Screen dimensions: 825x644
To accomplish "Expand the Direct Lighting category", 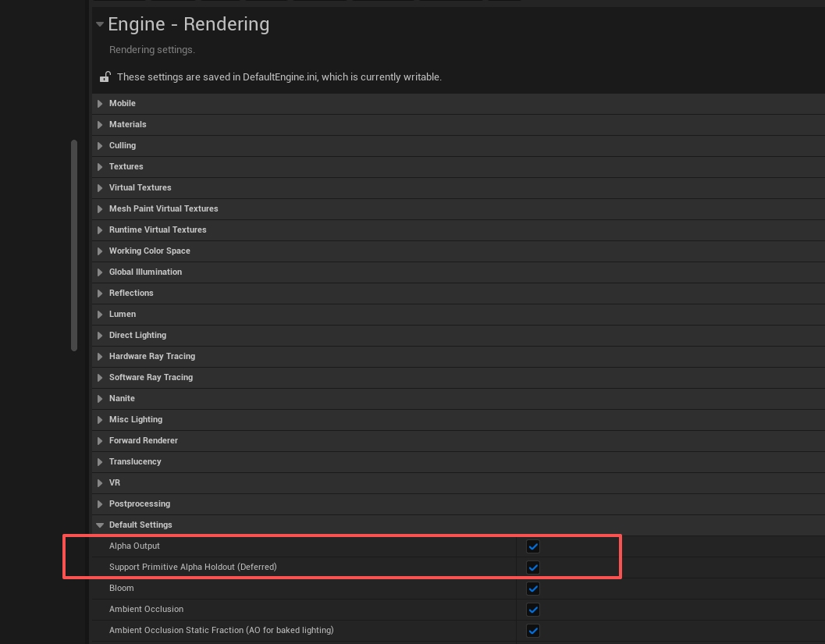I will tap(100, 335).
